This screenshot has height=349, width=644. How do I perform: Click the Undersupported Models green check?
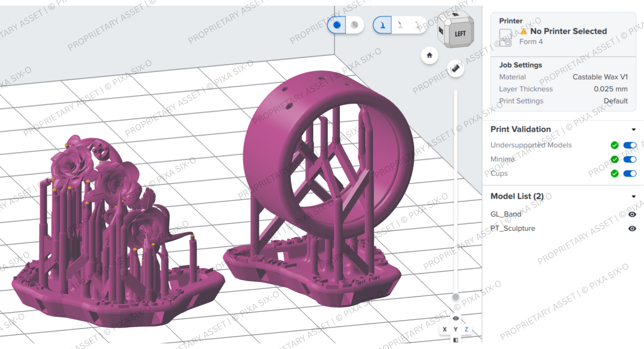point(614,145)
